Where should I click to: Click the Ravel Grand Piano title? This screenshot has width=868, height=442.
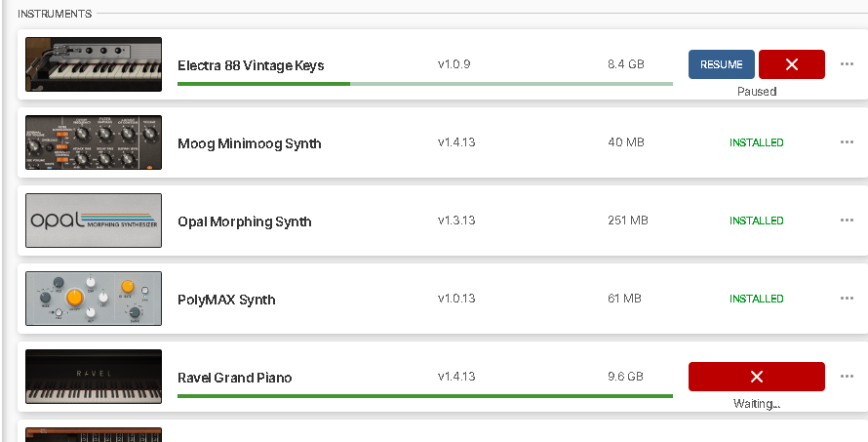[x=234, y=378]
